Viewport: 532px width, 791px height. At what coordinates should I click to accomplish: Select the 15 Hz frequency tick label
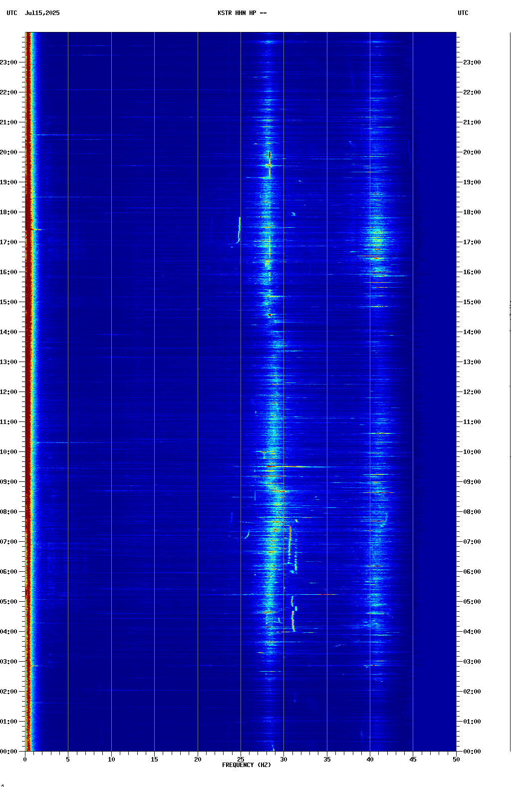coord(154,760)
